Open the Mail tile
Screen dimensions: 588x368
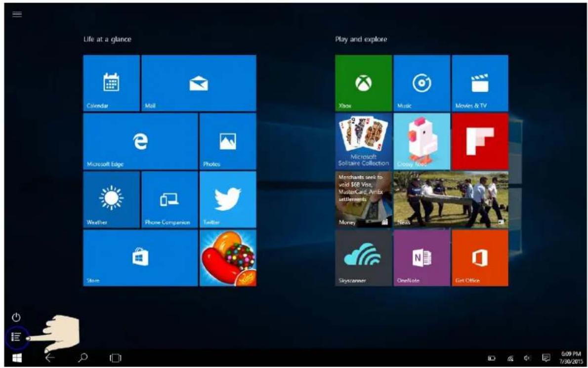pos(199,83)
